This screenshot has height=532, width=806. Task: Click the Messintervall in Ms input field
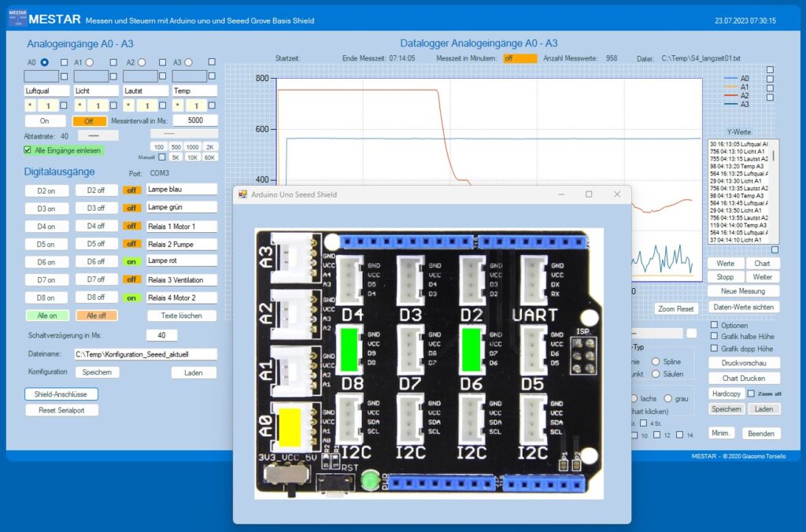pos(195,120)
